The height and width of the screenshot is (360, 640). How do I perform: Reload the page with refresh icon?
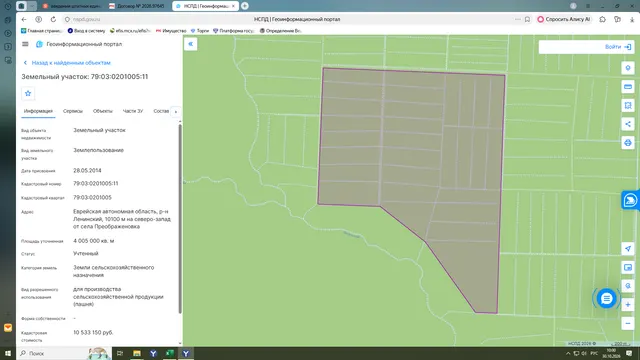click(53, 19)
